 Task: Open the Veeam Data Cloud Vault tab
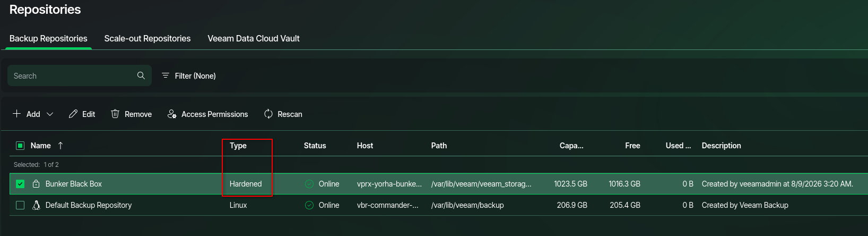pos(254,38)
